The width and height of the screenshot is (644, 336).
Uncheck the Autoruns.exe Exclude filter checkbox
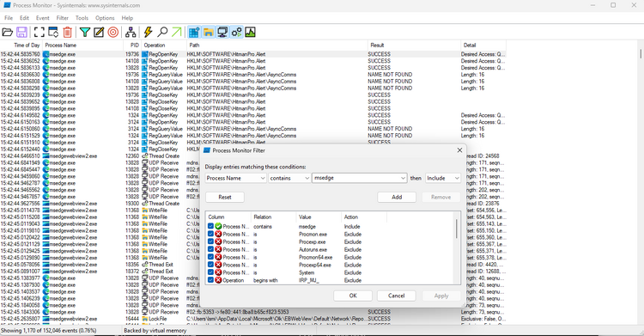[x=210, y=249]
